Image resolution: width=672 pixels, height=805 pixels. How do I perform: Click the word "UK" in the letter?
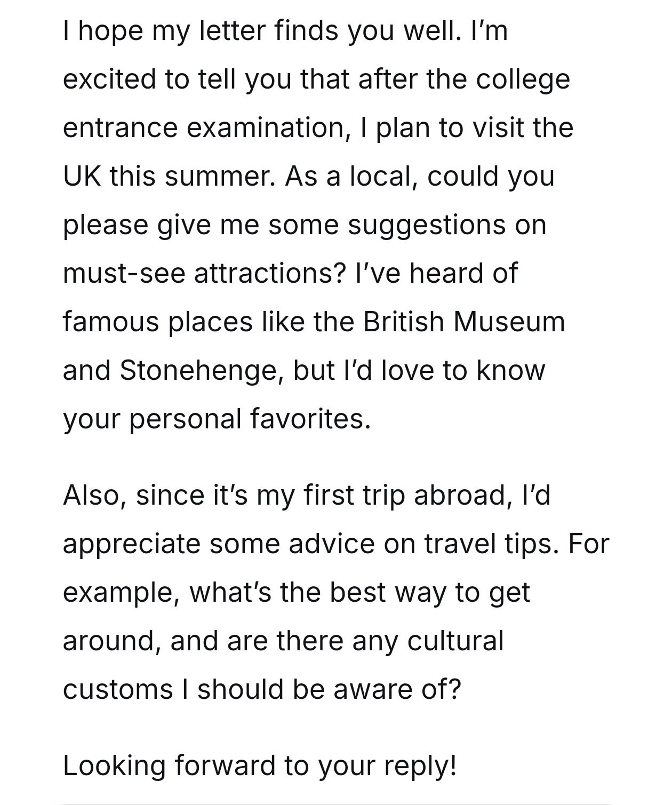coord(82,176)
